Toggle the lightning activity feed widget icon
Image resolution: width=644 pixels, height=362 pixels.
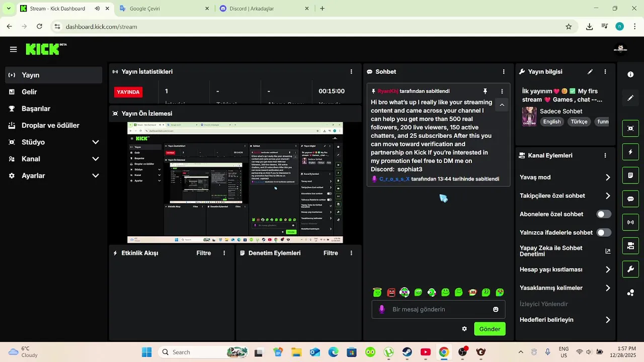tap(630, 152)
